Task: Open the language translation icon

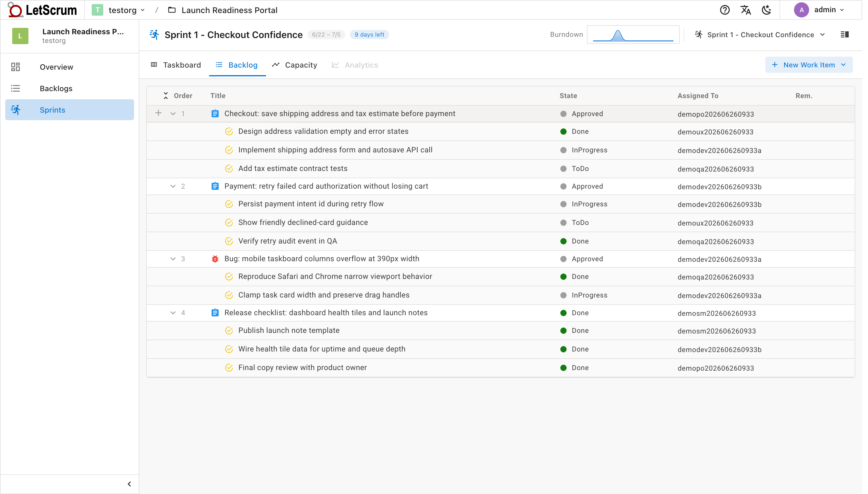Action: coord(745,10)
